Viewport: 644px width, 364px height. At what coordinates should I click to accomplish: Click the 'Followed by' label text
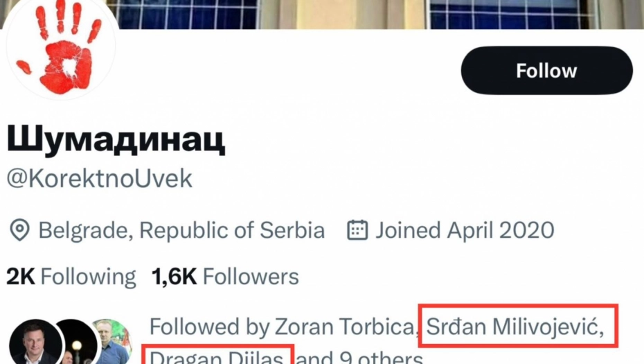(210, 325)
